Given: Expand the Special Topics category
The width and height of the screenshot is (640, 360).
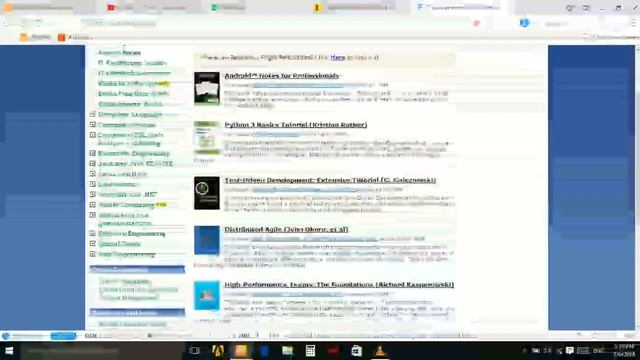Looking at the screenshot, I should [x=93, y=244].
